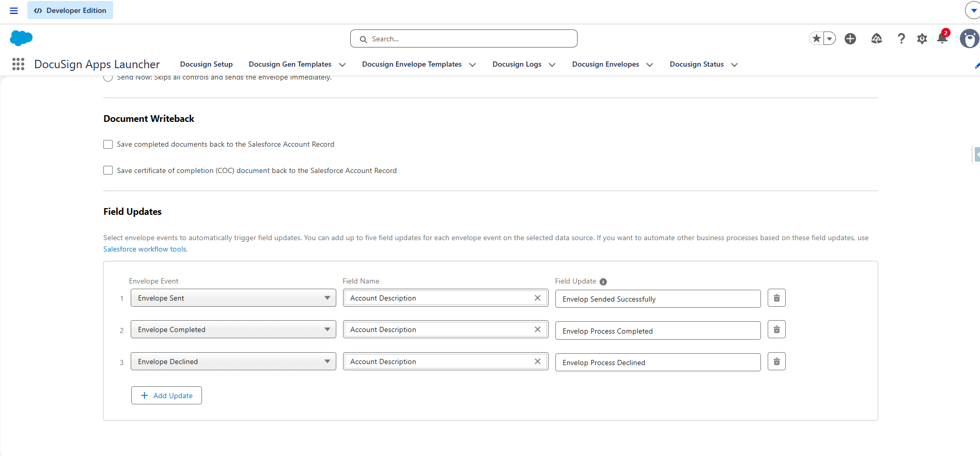Screen dimensions: 980x456
Task: Expand Docusign Gen Templates menu chevron
Action: tap(342, 65)
